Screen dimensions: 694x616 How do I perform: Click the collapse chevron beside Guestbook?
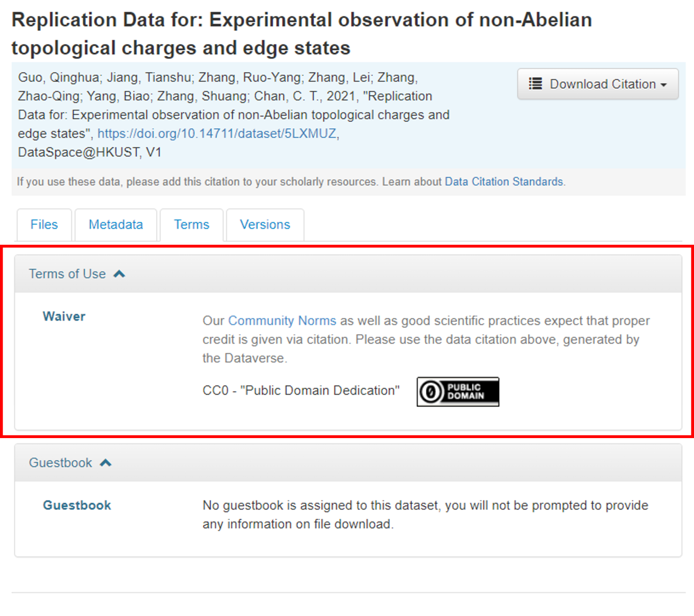click(106, 462)
